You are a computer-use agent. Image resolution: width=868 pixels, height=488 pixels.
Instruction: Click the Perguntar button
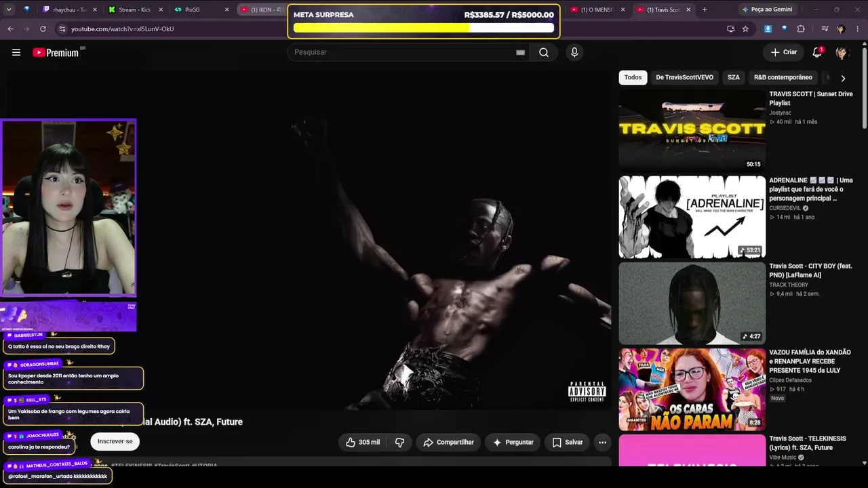coord(513,442)
